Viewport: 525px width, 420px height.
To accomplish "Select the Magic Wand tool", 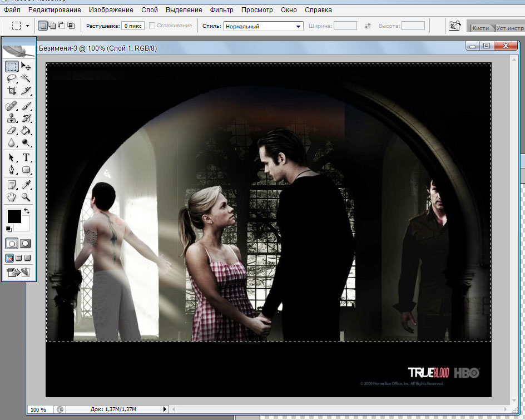I will 26,78.
